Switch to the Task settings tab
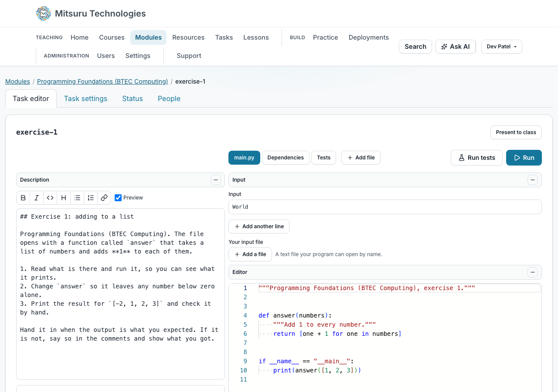Image resolution: width=558 pixels, height=392 pixels. coord(85,98)
